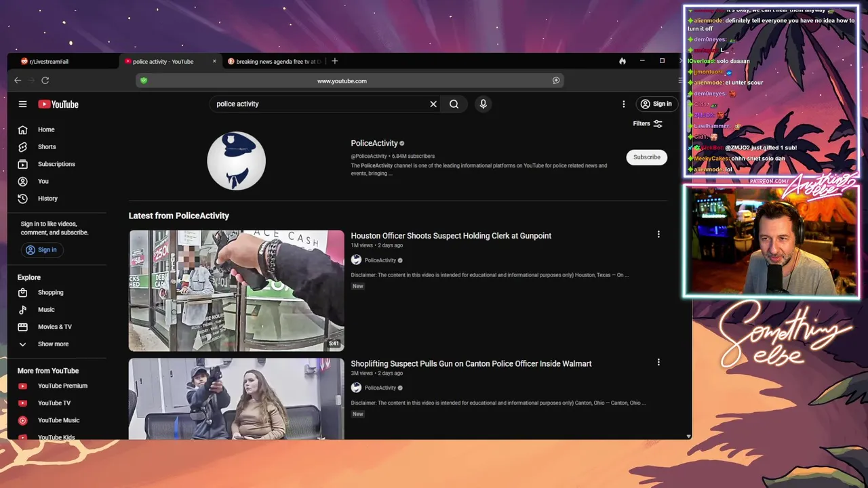
Task: Click the magnifier search button
Action: click(x=454, y=104)
